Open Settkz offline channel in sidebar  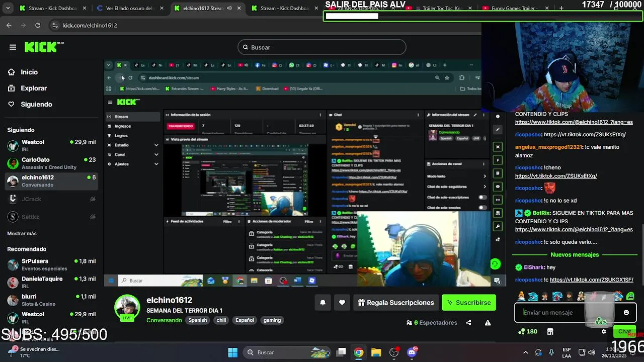click(x=51, y=217)
